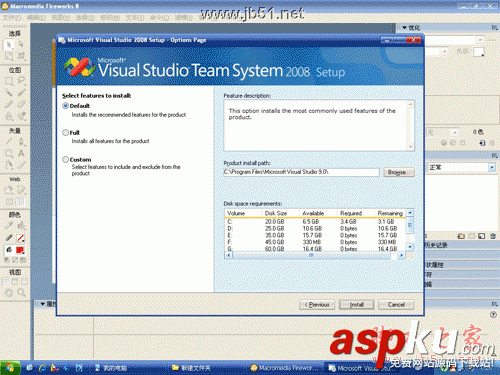Open Optimize panel saved settings dropdown

pyautogui.click(x=480, y=40)
